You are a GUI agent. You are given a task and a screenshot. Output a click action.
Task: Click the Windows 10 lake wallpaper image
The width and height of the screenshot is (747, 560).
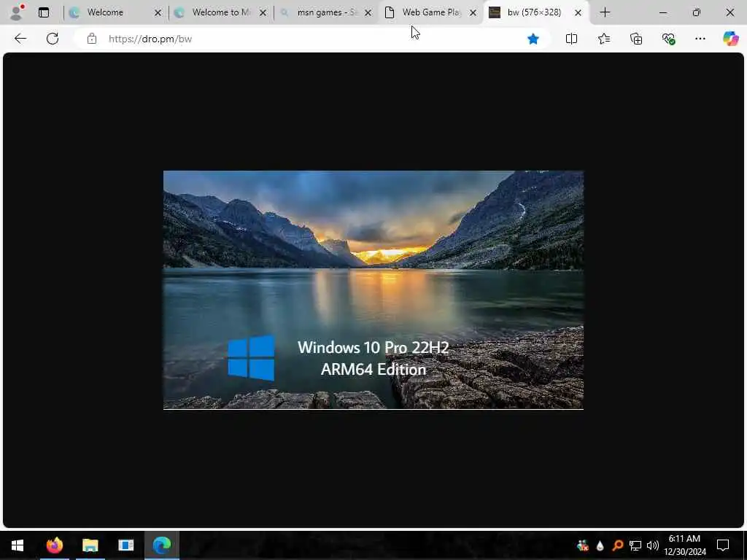[373, 289]
